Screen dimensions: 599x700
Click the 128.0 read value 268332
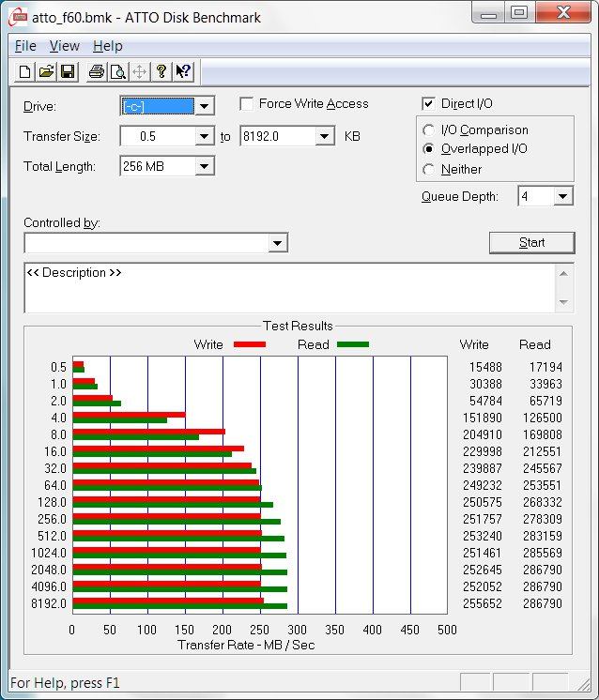tap(543, 502)
